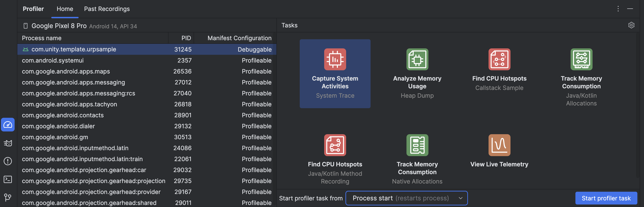Screen dimensions: 644x207
Task: Select process com.google.android.inputmethod.latin:train
Action: [147, 159]
